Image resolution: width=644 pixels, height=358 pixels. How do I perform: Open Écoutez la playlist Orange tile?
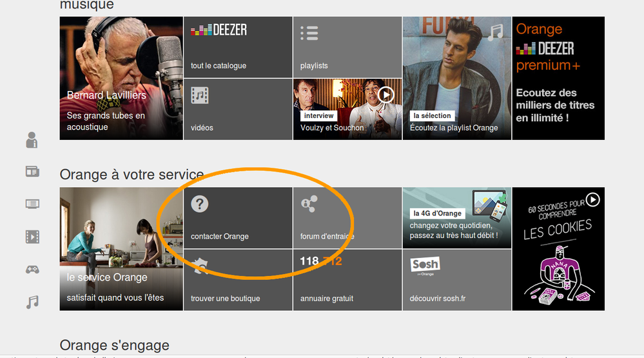coord(456,78)
